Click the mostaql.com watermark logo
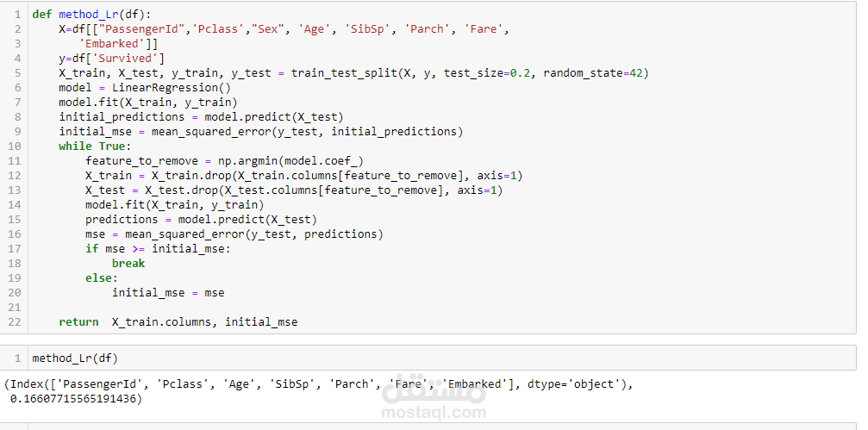 [x=434, y=398]
